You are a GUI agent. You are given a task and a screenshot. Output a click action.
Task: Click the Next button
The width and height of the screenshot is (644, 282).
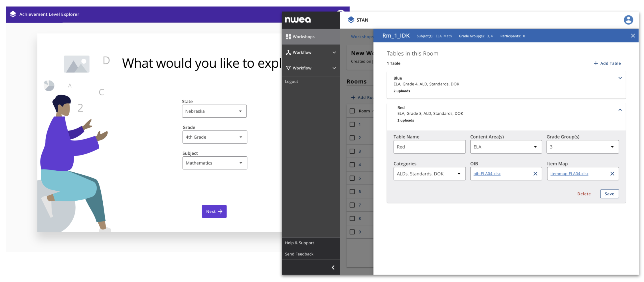tap(214, 211)
